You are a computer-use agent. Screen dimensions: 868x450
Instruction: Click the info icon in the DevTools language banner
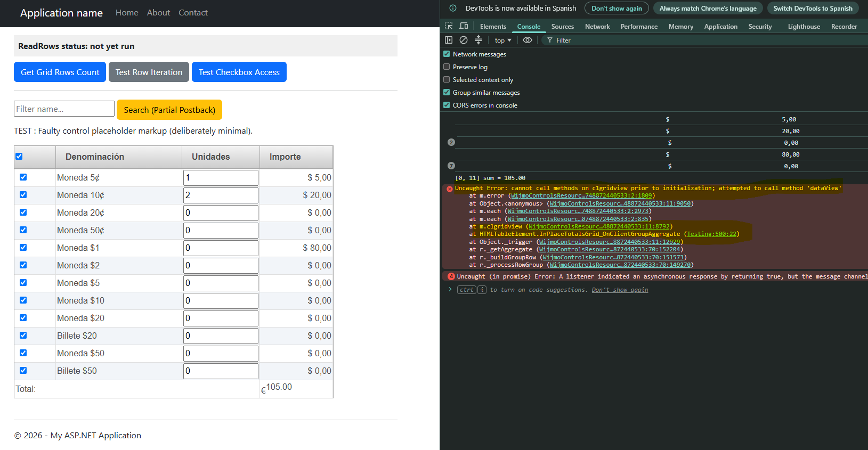453,8
